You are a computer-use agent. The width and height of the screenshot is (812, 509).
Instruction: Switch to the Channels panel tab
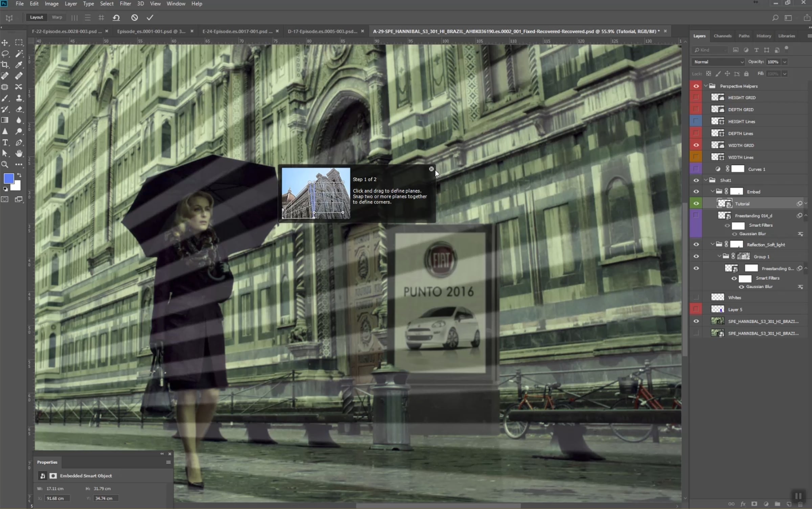click(722, 36)
